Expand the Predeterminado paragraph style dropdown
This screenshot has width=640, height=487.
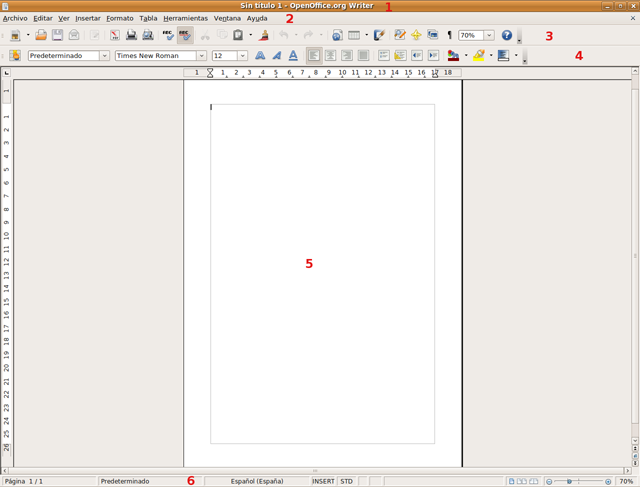coord(104,56)
